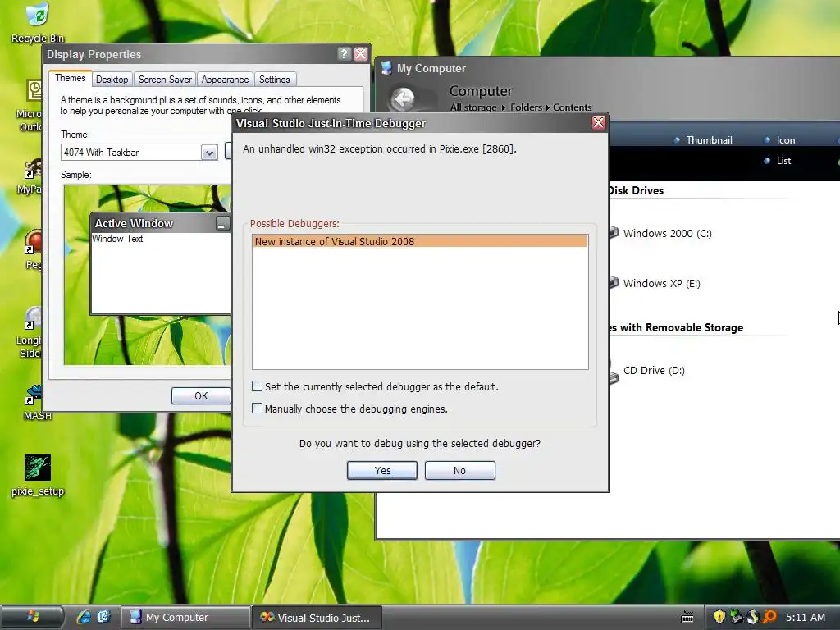Click the Active Window sample preview
840x630 pixels.
[161, 265]
